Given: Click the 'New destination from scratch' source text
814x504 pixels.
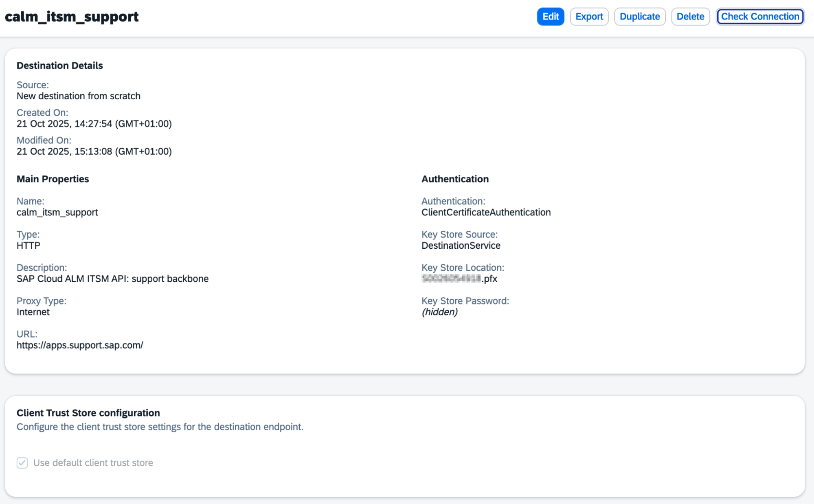Looking at the screenshot, I should click(79, 96).
